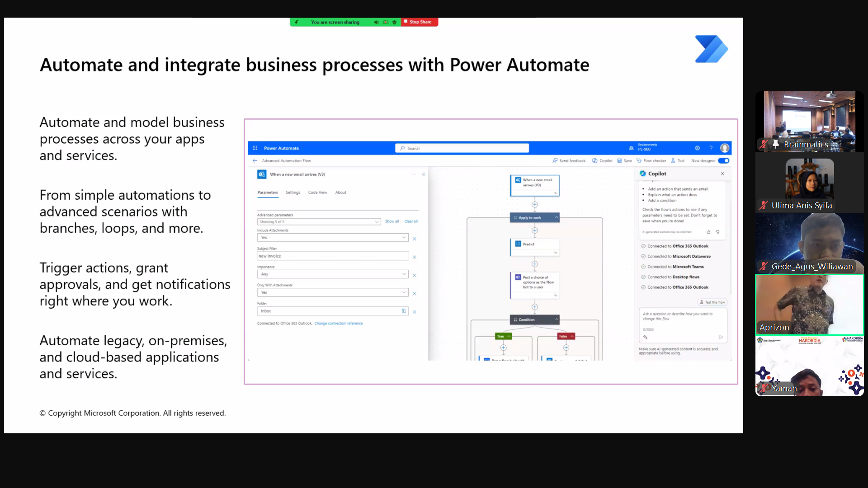Open the Code View tab
Screen dimensions: 868x488
pos(317,192)
